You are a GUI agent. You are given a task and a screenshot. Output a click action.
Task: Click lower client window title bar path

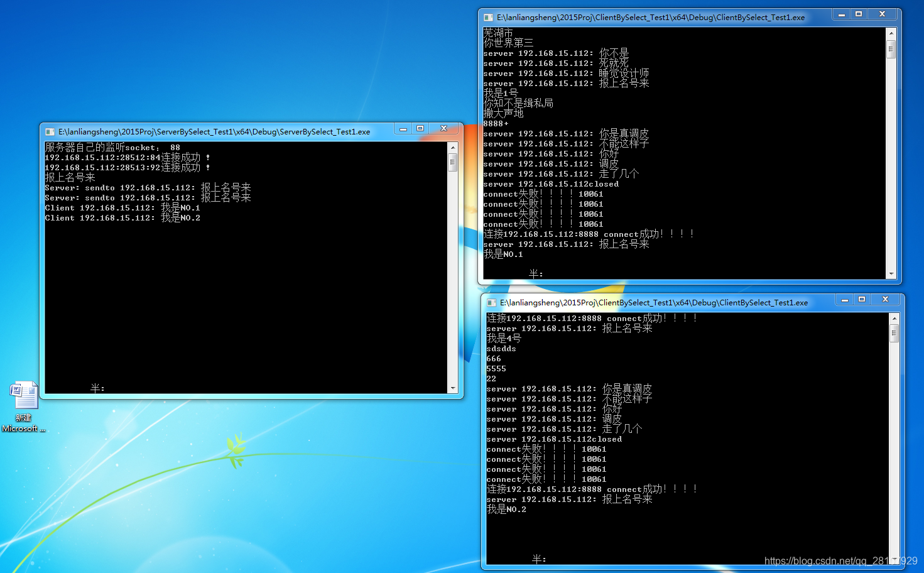[654, 303]
